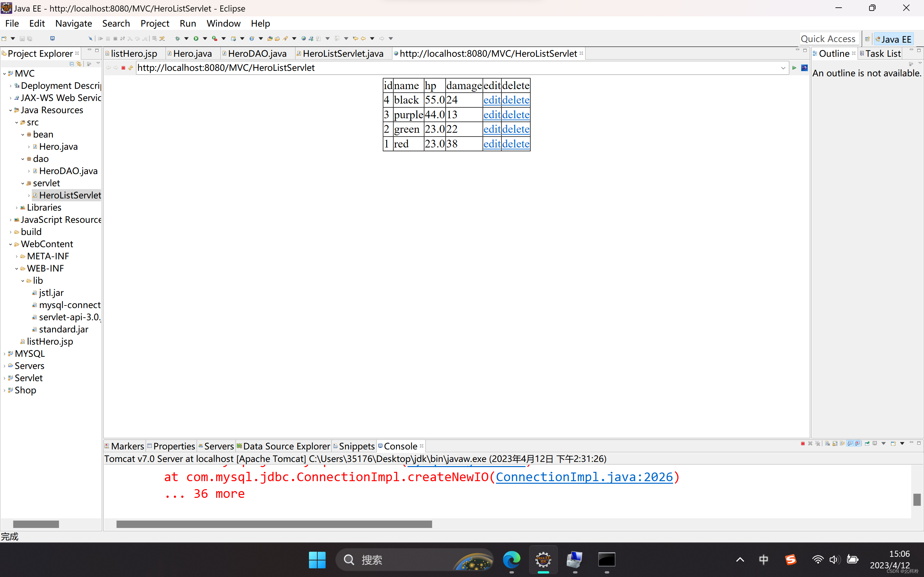Switch to the HeroDAO.java editor tab
This screenshot has width=924, height=577.
(x=257, y=54)
